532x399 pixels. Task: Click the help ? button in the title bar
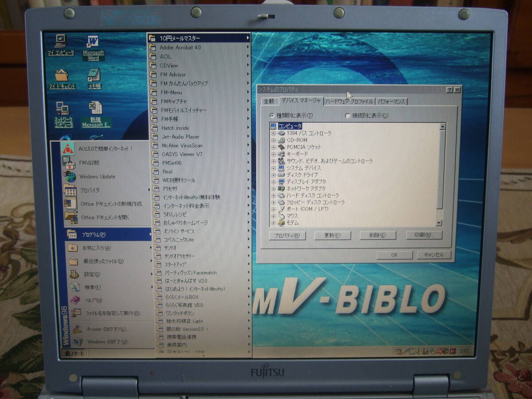coord(450,90)
